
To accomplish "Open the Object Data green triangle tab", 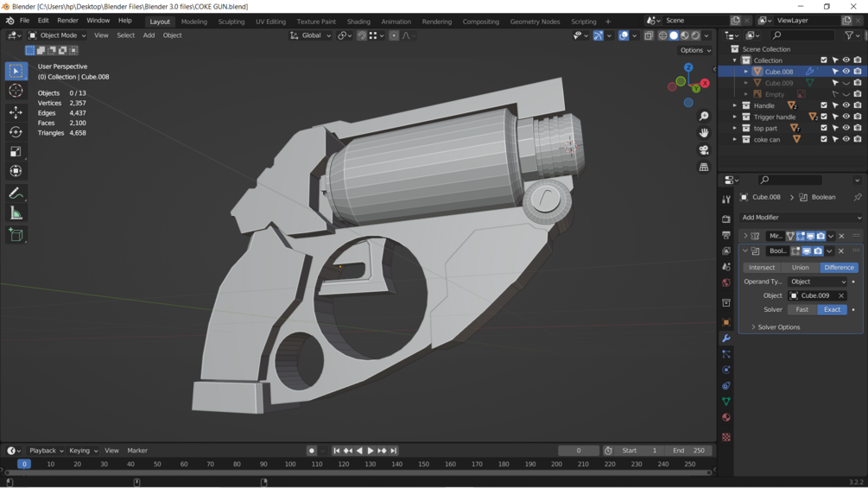I will click(726, 402).
